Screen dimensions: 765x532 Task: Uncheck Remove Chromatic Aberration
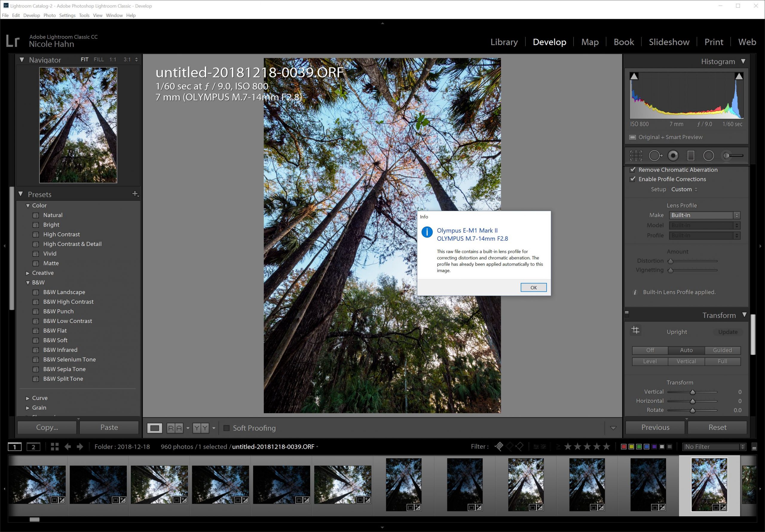pos(632,170)
